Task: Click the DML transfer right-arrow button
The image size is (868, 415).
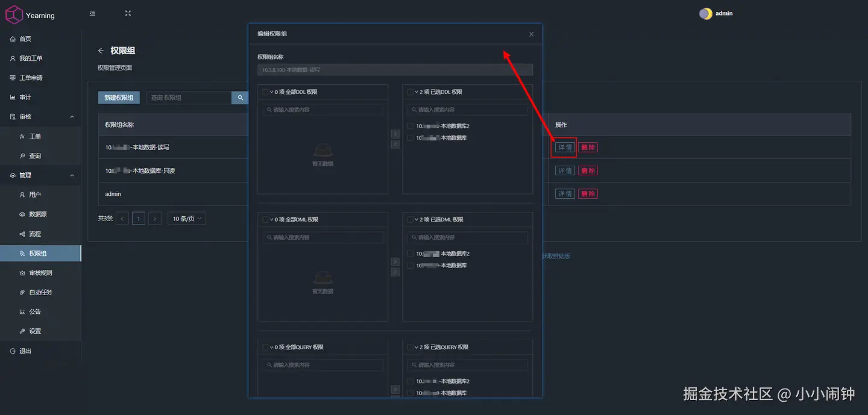Action: (395, 261)
